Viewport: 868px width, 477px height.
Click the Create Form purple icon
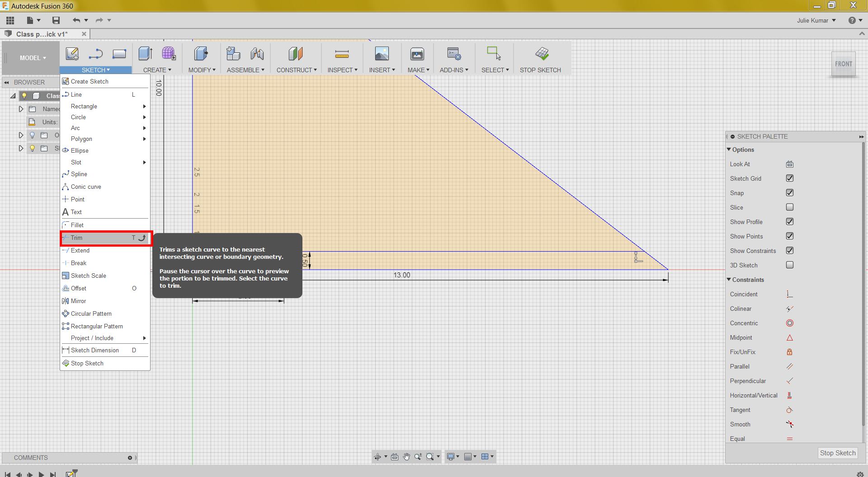pyautogui.click(x=169, y=54)
